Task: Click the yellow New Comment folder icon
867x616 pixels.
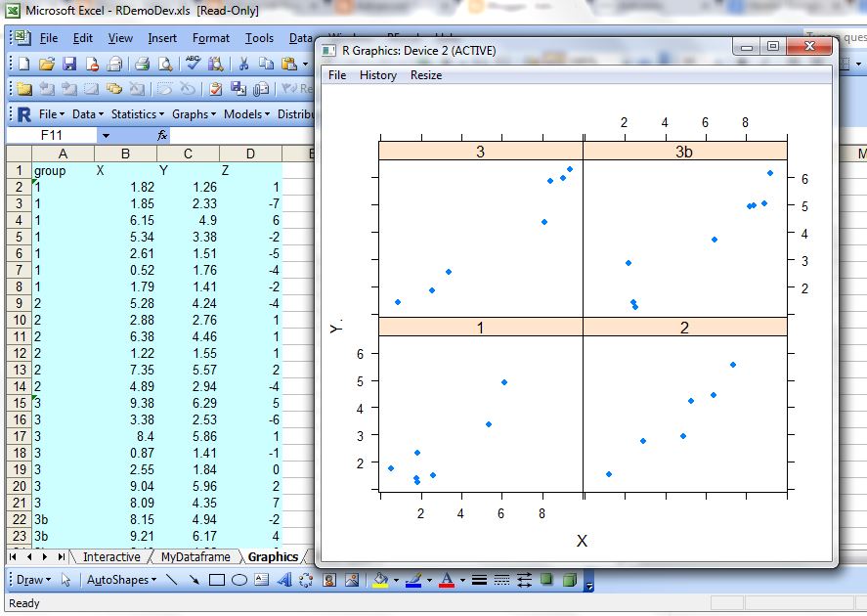Action: coord(24,88)
